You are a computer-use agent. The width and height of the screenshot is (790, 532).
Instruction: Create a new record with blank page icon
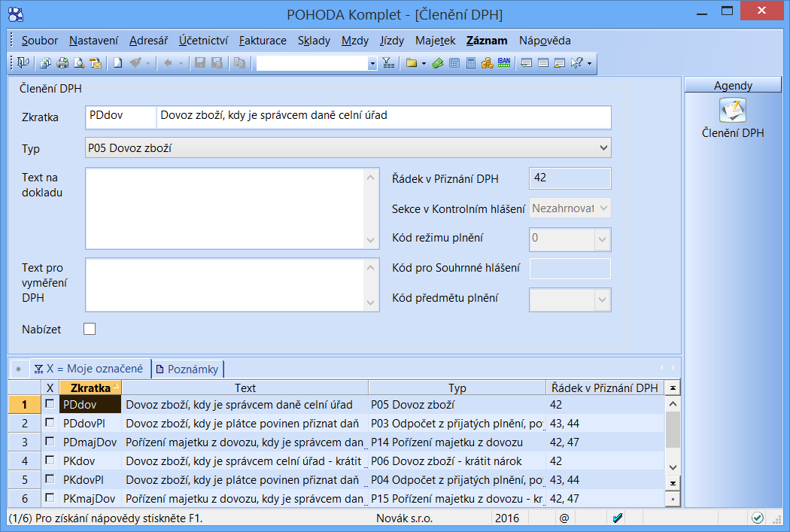point(118,63)
